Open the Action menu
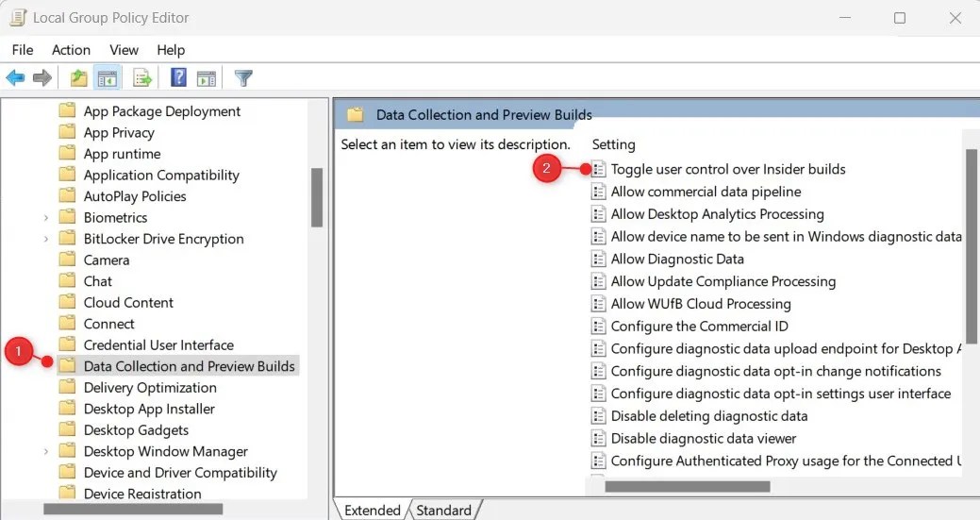Viewport: 980px width, 520px height. click(71, 50)
